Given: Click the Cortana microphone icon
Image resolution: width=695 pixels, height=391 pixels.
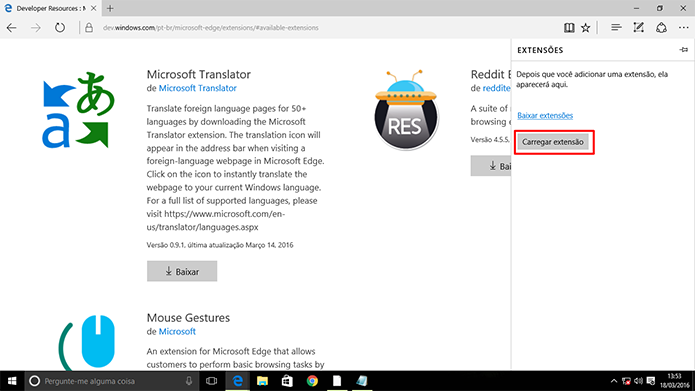Looking at the screenshot, I should [189, 381].
